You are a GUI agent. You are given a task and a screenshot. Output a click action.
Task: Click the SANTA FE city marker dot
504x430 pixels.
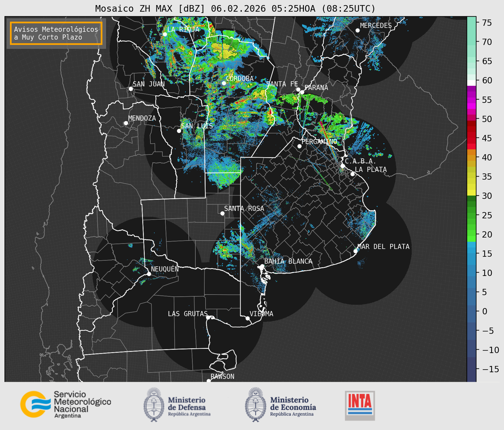click(298, 89)
